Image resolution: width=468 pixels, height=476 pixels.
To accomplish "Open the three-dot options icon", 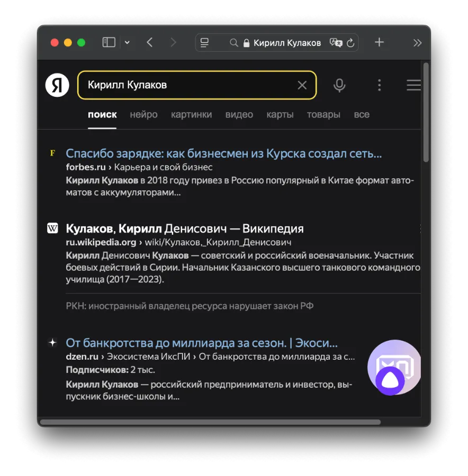I will click(x=380, y=85).
